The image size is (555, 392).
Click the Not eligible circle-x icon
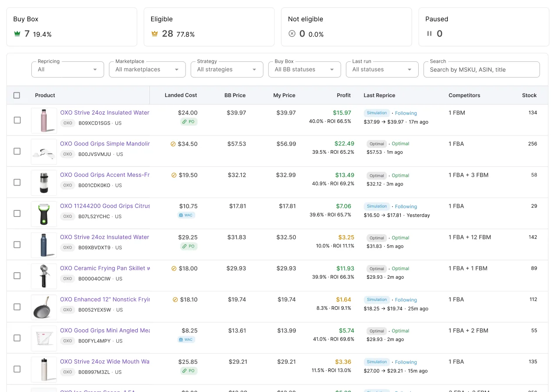click(292, 34)
